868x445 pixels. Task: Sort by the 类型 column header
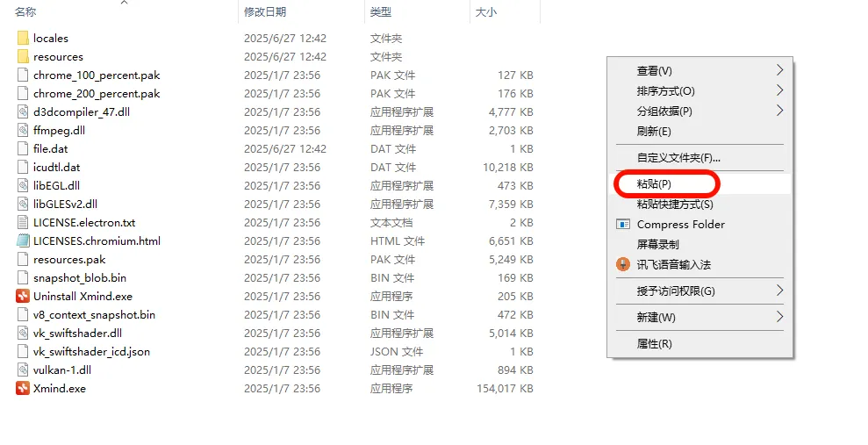[381, 11]
